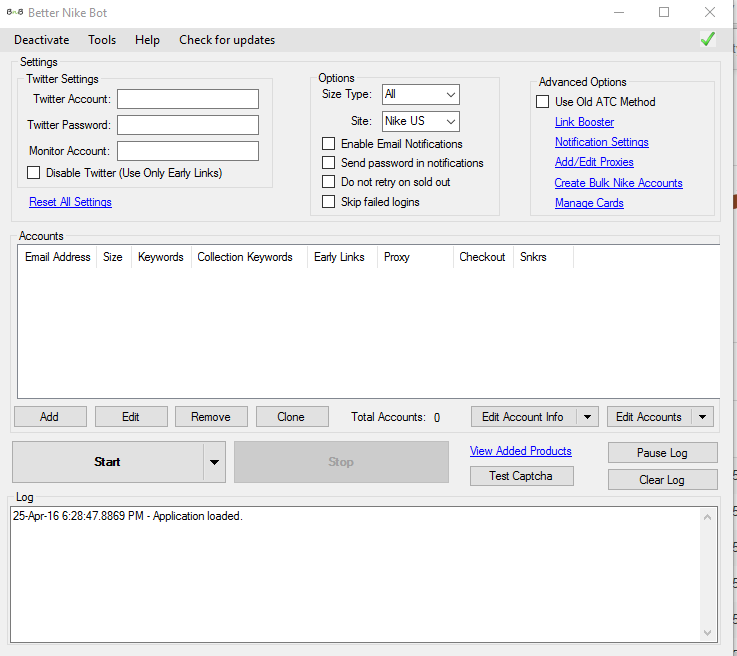Click the Clear Log button
737x656 pixels.
pos(662,480)
